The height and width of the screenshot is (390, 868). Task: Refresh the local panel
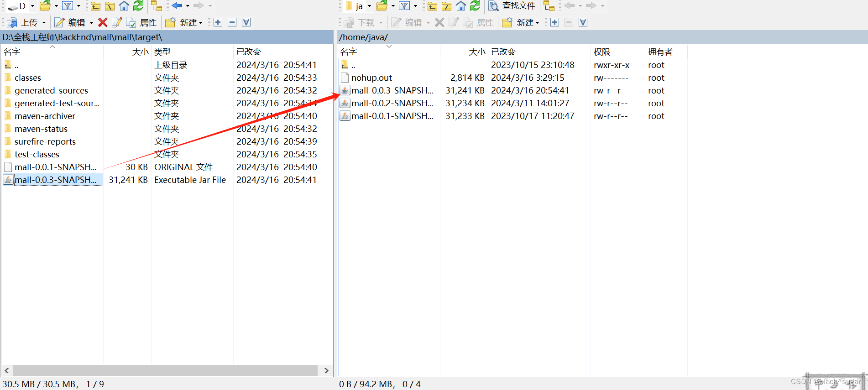coord(138,6)
